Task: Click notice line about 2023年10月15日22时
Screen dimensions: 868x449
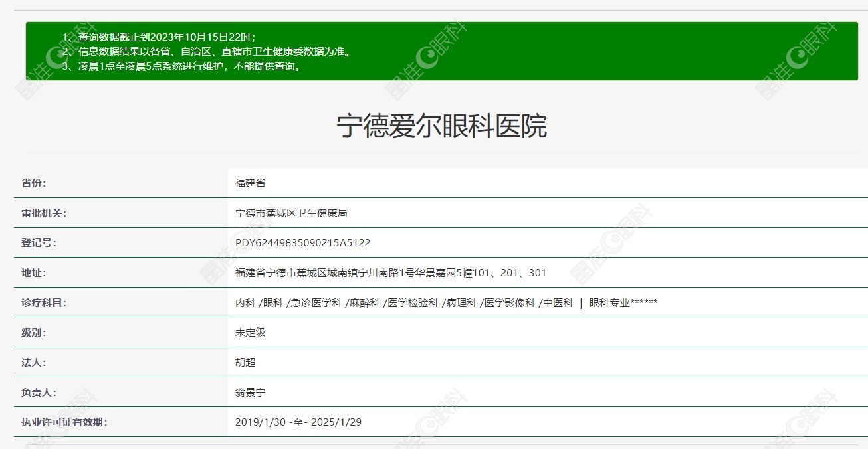Action: (x=159, y=37)
